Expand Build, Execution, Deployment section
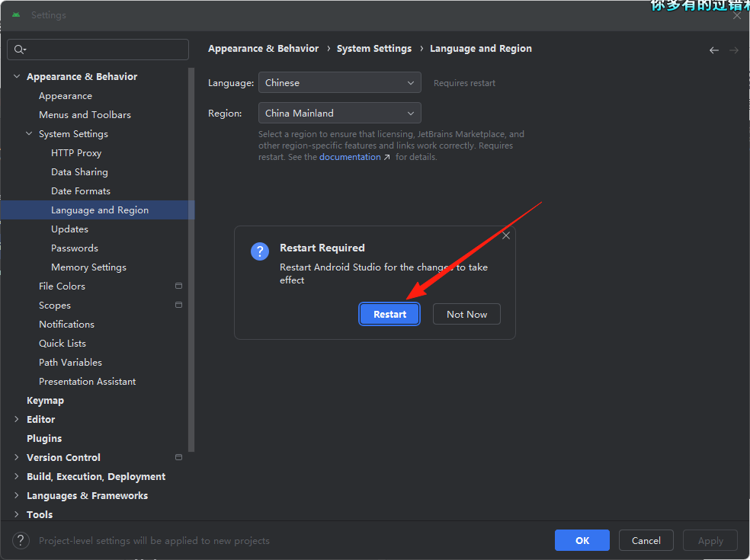 pos(17,476)
